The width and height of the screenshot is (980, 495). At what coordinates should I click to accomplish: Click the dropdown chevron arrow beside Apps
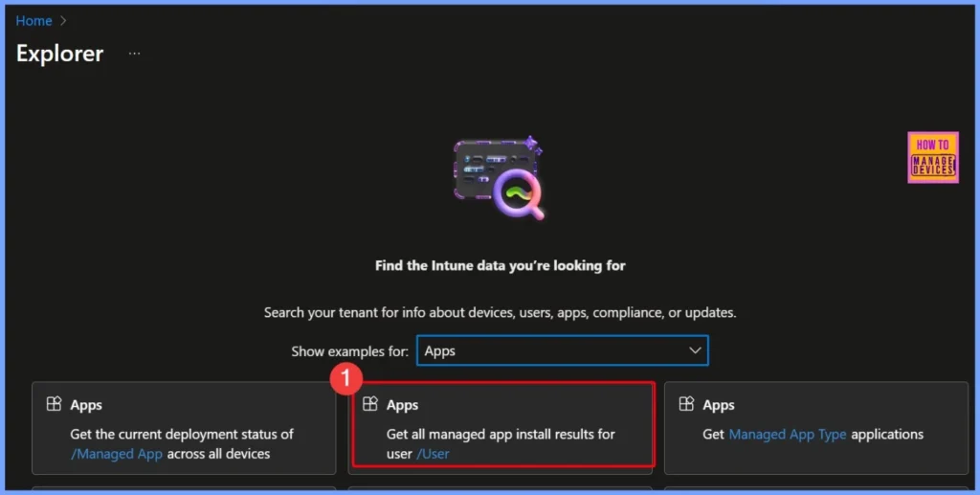point(695,350)
